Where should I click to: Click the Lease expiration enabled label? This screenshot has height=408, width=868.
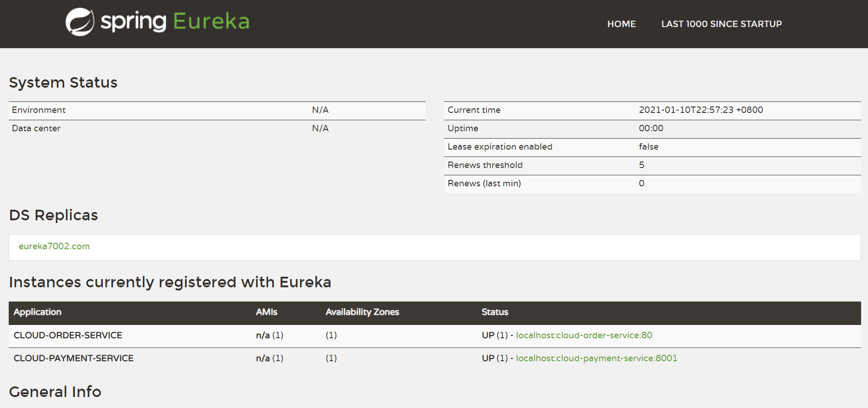pos(500,147)
